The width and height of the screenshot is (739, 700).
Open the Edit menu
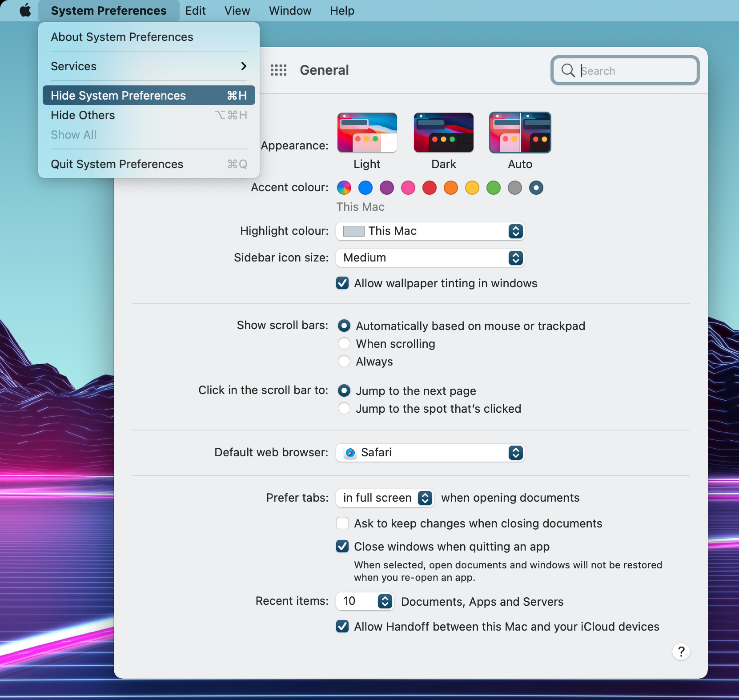point(196,11)
